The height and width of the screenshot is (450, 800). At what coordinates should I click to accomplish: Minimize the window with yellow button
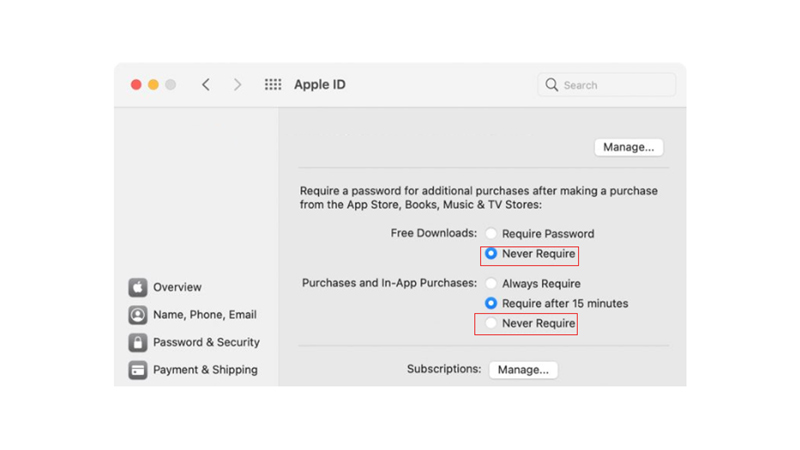153,85
